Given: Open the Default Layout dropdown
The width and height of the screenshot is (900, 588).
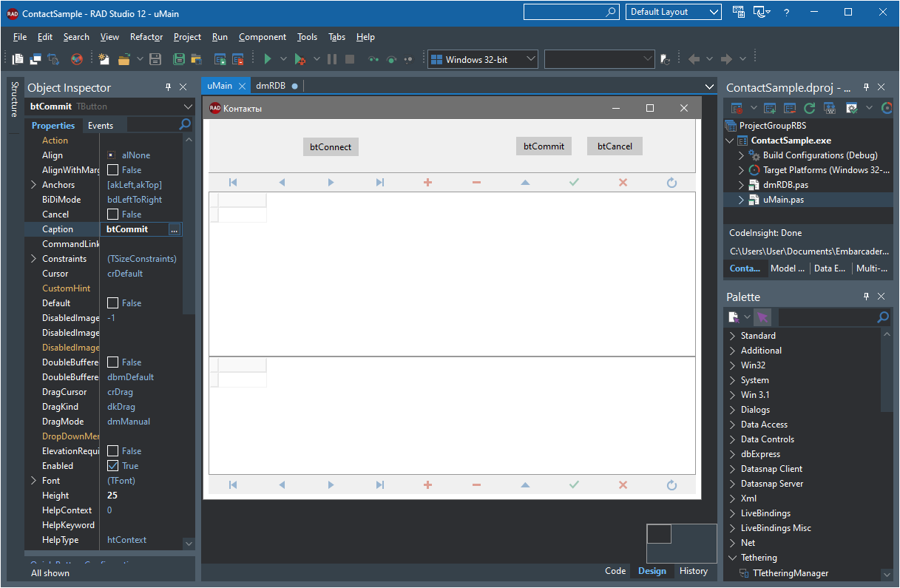Looking at the screenshot, I should click(674, 12).
